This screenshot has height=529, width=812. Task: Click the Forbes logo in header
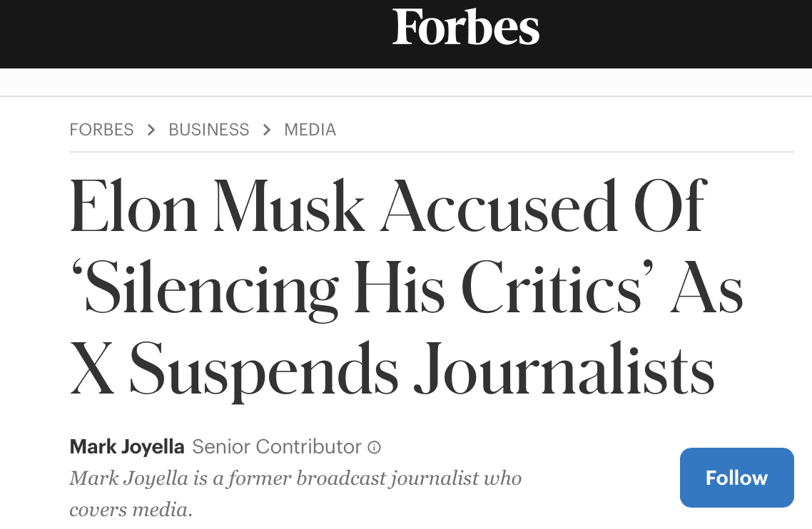pyautogui.click(x=466, y=28)
